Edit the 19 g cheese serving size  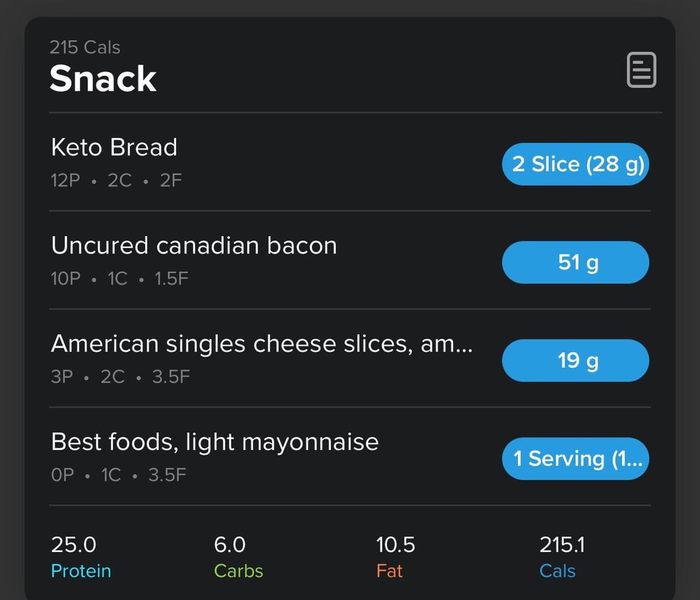coord(576,361)
